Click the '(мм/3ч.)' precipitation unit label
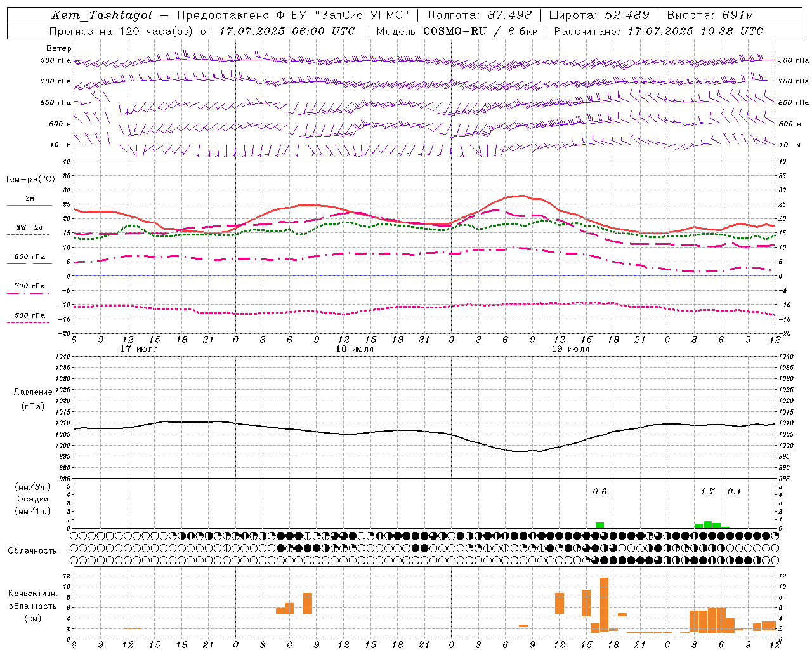The width and height of the screenshot is (812, 650). coord(33,487)
